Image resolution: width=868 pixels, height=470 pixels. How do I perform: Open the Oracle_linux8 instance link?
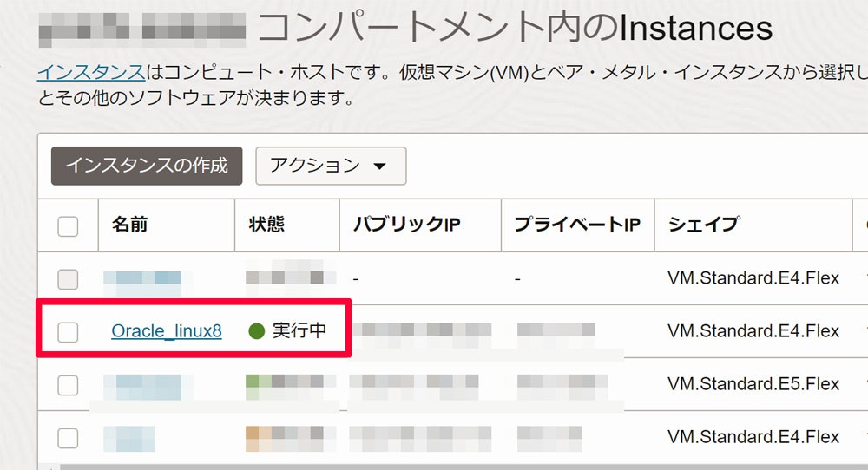[x=167, y=330]
